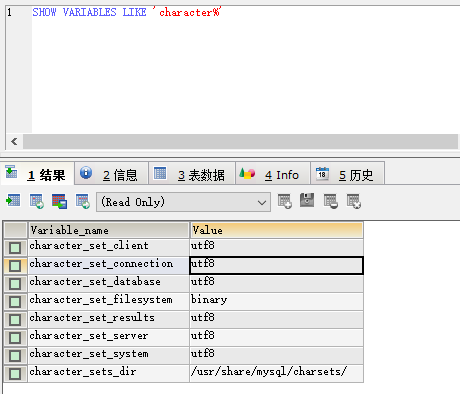The image size is (460, 394).
Task: Check the character_set_results row checkbox
Action: pyautogui.click(x=15, y=320)
